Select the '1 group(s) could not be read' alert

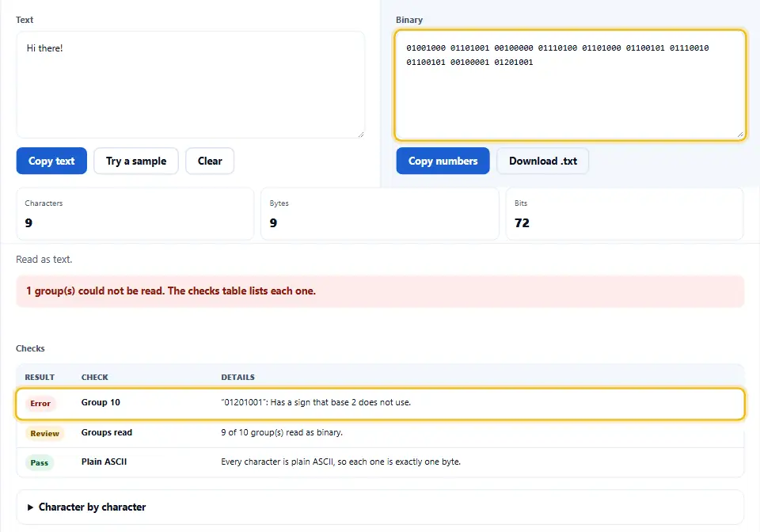pos(380,291)
